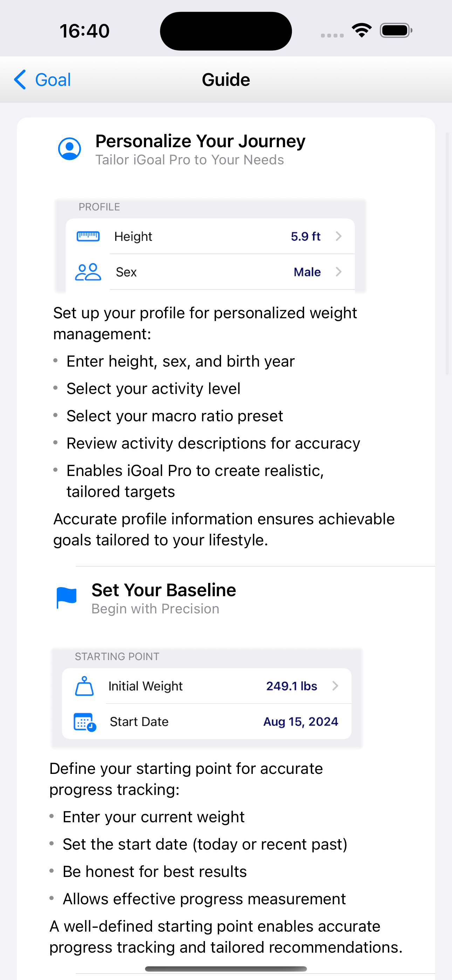The height and width of the screenshot is (980, 452).
Task: Go back to the Goal screen
Action: [42, 80]
